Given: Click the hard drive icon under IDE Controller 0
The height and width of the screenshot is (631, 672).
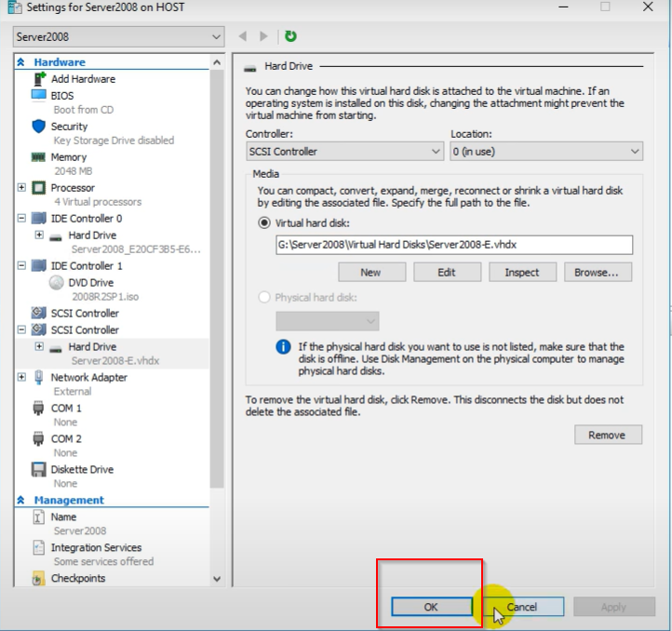Looking at the screenshot, I should pos(56,236).
